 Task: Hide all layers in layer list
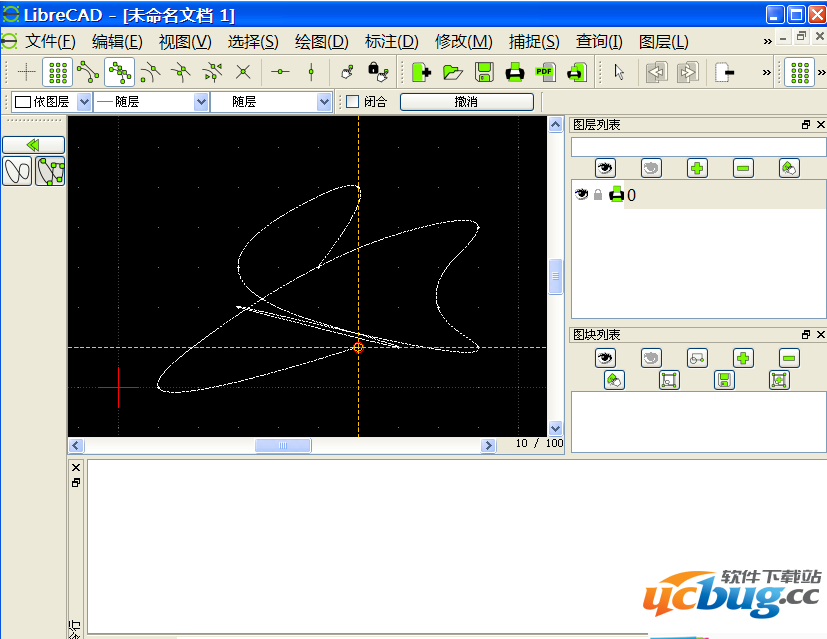click(651, 168)
